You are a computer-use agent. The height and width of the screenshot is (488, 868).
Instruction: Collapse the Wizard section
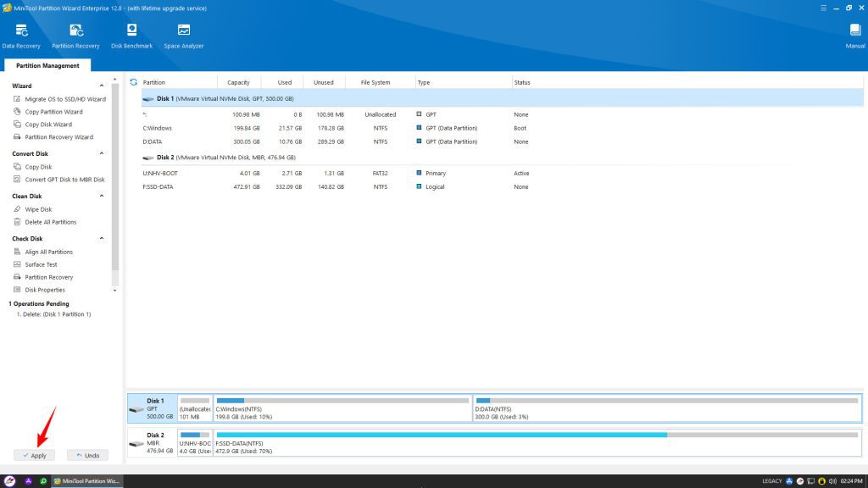(102, 86)
